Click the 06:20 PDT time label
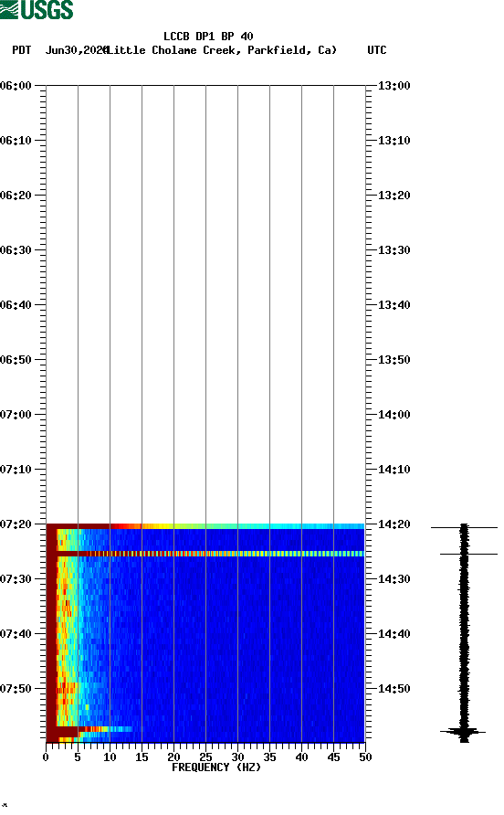This screenshot has height=815, width=504. click(x=16, y=196)
